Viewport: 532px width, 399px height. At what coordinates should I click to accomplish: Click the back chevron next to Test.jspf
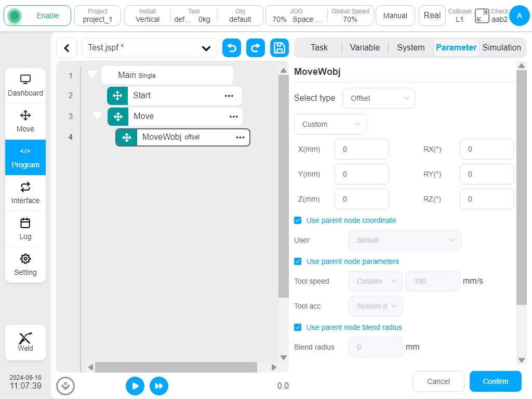(x=67, y=48)
